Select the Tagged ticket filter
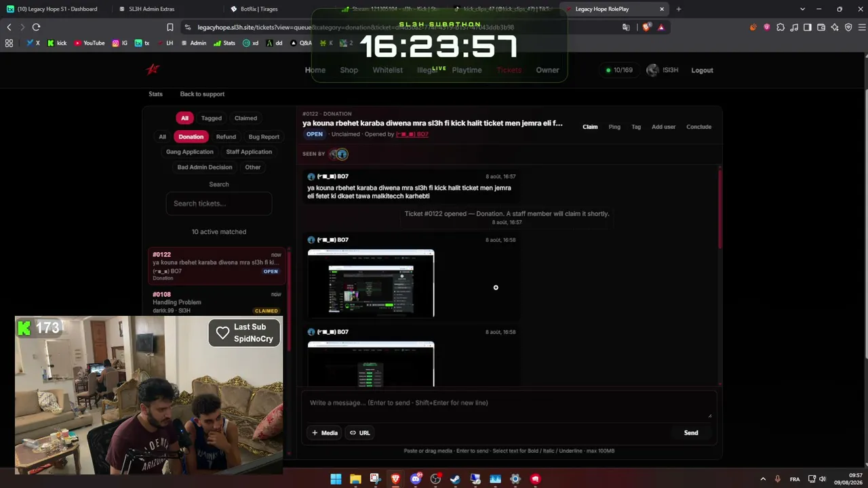This screenshot has width=868, height=488. 211,118
